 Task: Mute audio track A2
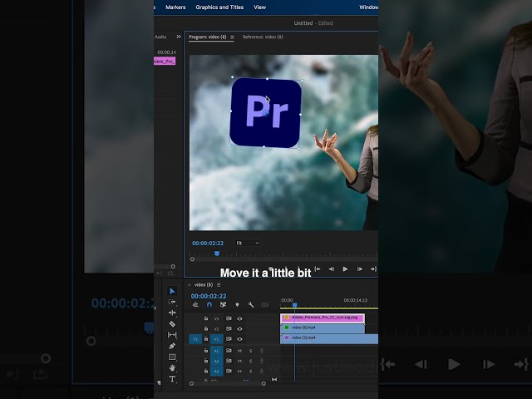coord(239,361)
